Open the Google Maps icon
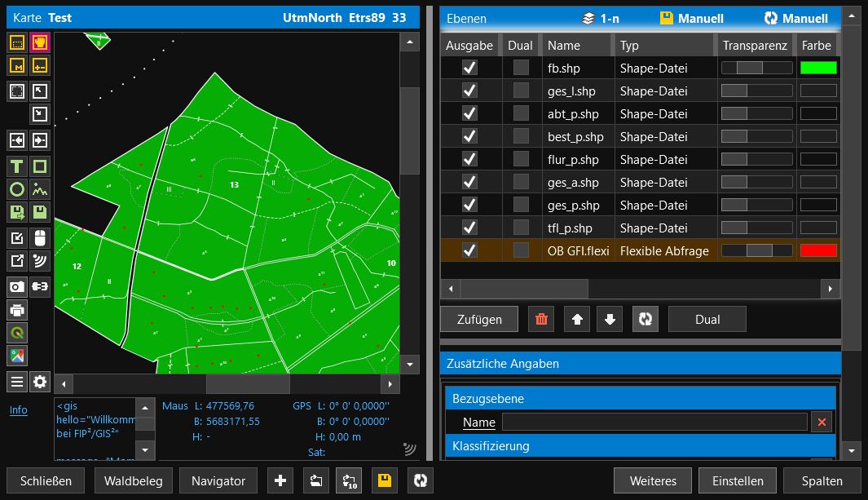Screen dimensions: 868x500 point(17,356)
